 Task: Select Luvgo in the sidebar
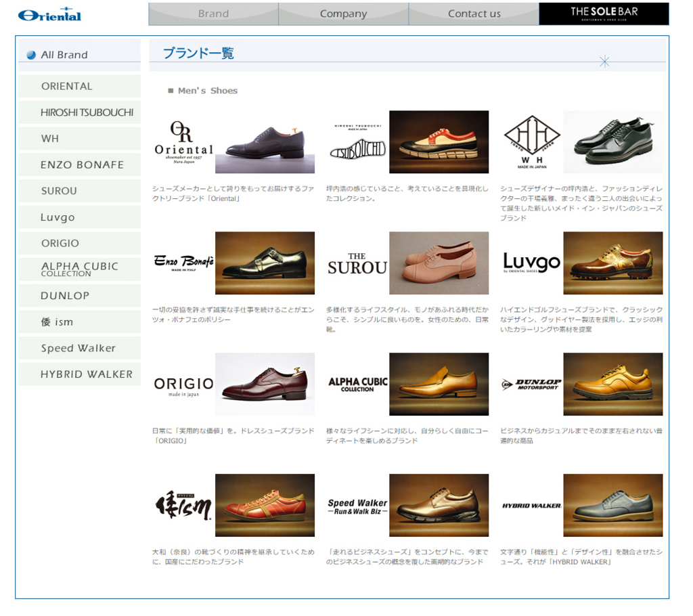click(x=80, y=217)
